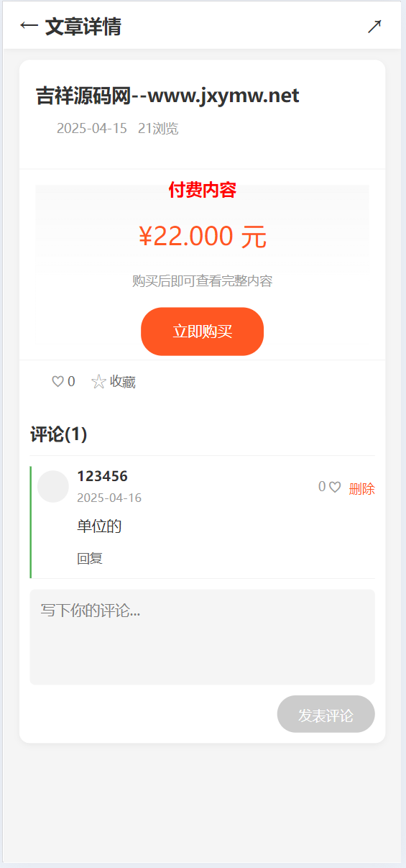This screenshot has width=406, height=868.
Task: Open the share arrow icon at top right
Action: pyautogui.click(x=374, y=27)
